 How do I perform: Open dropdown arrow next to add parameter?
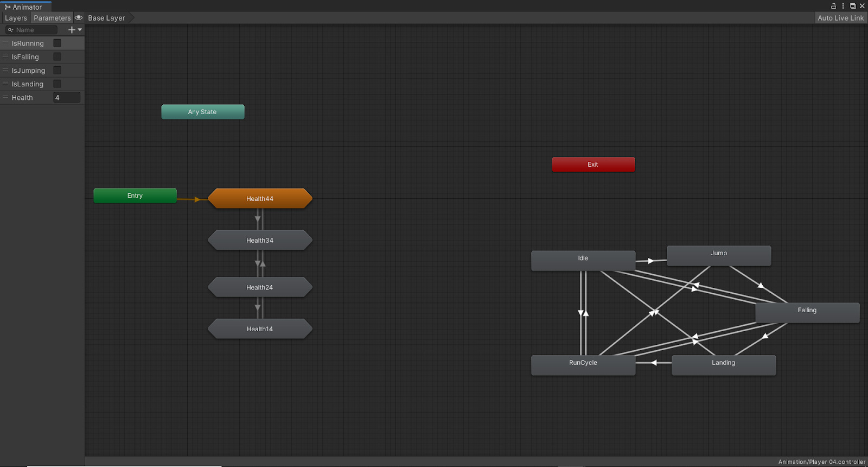coord(80,30)
